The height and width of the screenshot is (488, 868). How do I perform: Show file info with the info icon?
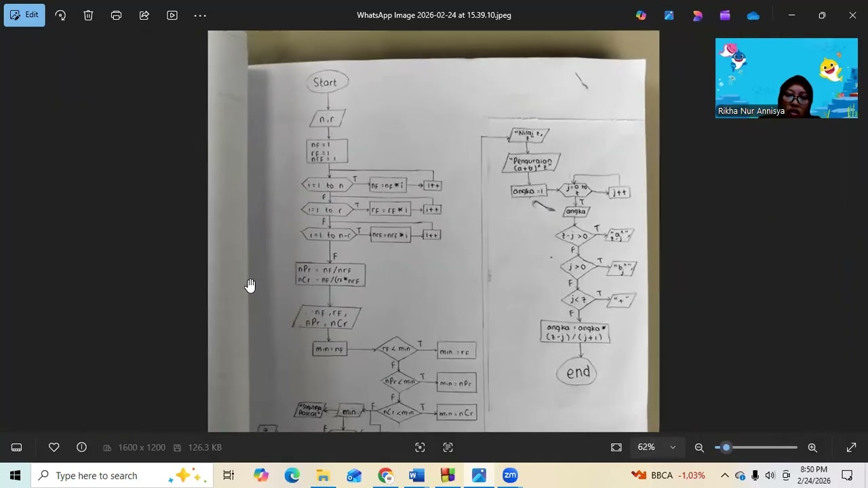[x=81, y=447]
